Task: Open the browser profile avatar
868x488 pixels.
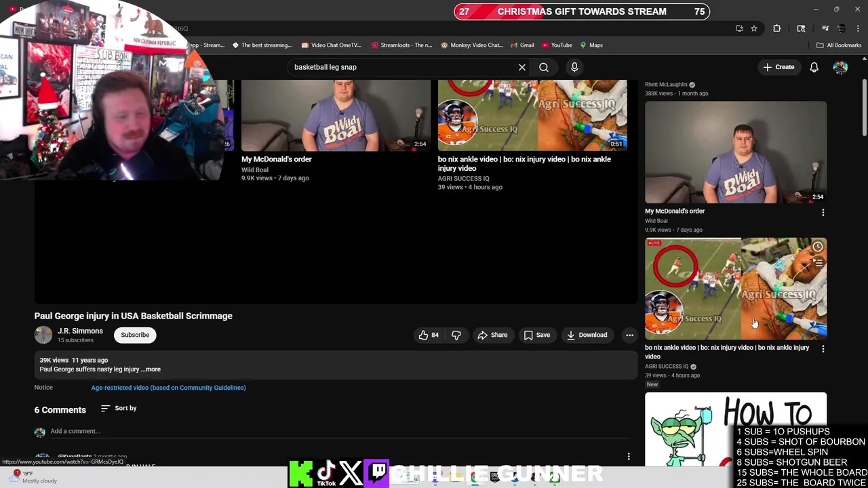Action: [842, 28]
